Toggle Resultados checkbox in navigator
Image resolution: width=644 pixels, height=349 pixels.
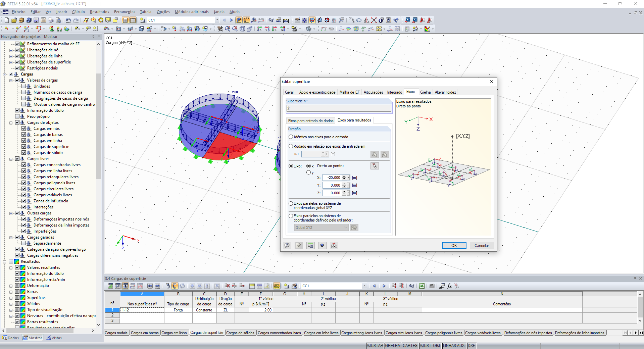pos(11,261)
